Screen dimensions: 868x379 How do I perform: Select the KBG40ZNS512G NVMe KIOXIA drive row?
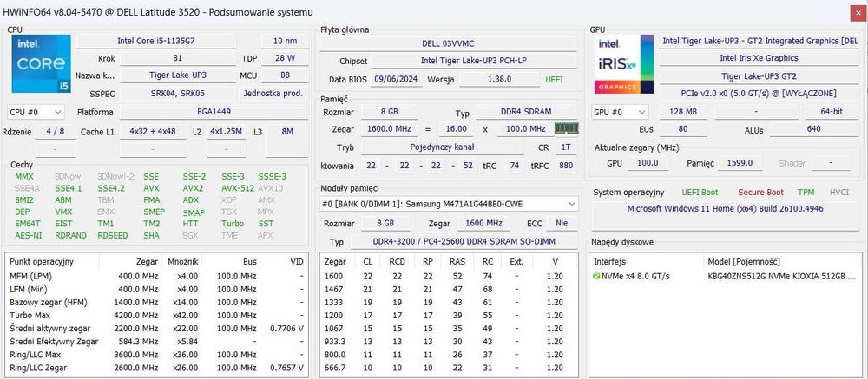click(x=724, y=276)
